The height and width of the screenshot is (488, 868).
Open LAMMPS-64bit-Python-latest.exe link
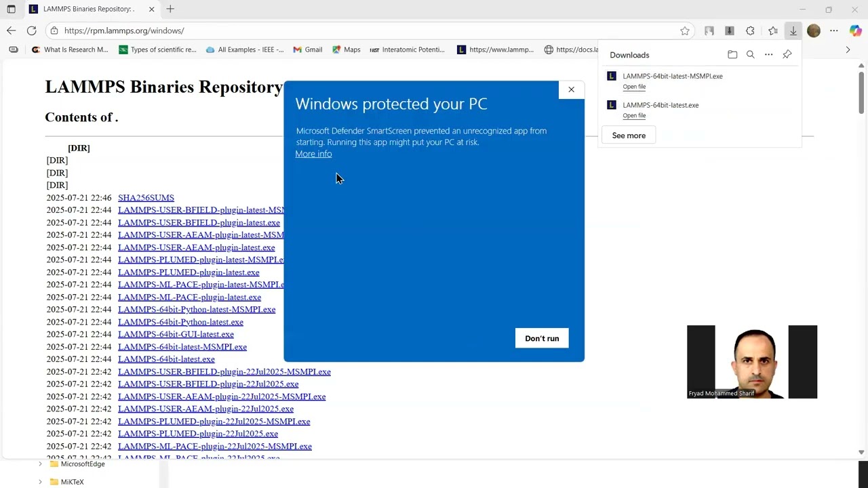[x=180, y=322]
